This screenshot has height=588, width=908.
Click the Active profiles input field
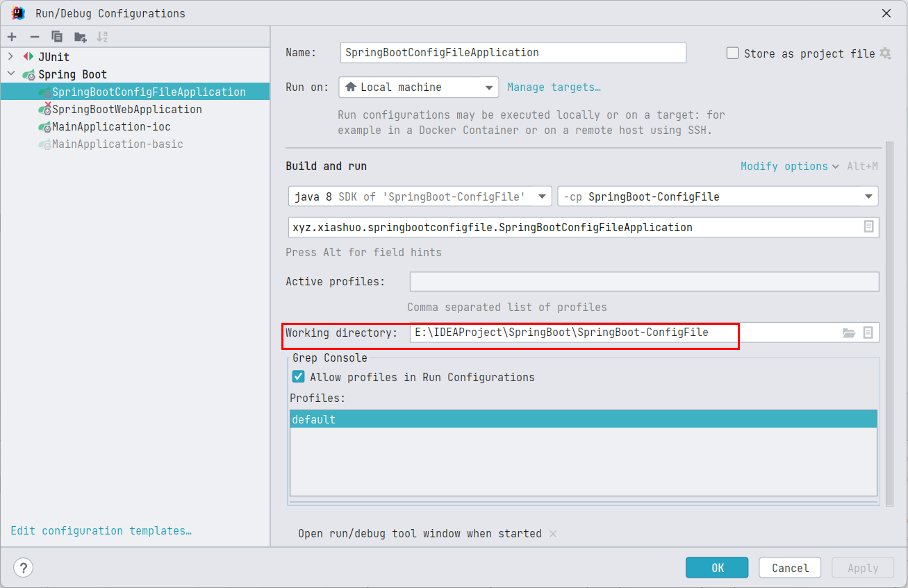click(644, 281)
